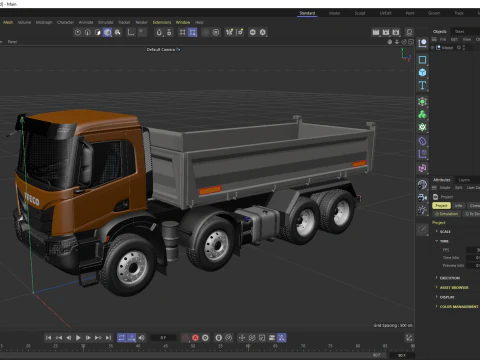This screenshot has width=480, height=360.
Task: Click the head-shaped asset icon in toolbar
Action: click(x=409, y=32)
